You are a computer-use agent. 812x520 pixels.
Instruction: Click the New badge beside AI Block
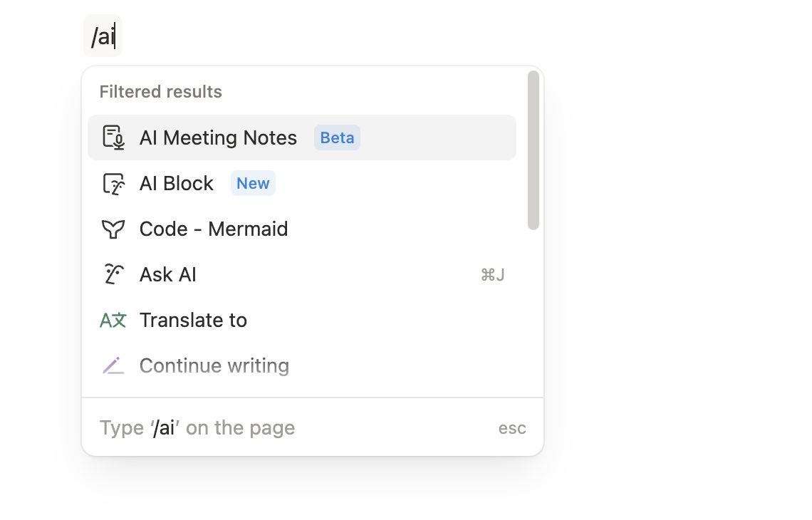pos(253,184)
